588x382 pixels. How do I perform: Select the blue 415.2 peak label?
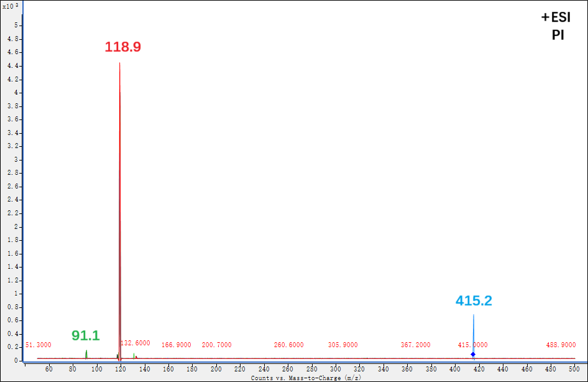474,300
